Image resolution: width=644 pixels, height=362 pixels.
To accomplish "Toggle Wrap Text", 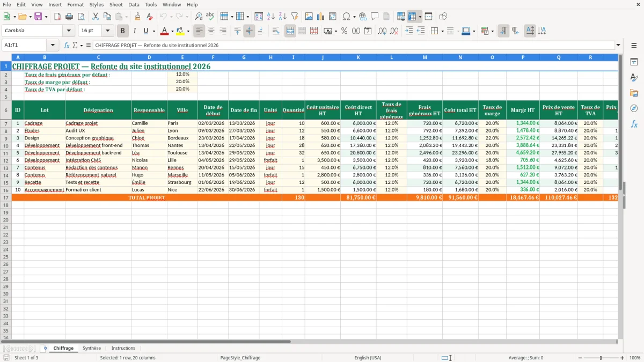I will [x=276, y=31].
